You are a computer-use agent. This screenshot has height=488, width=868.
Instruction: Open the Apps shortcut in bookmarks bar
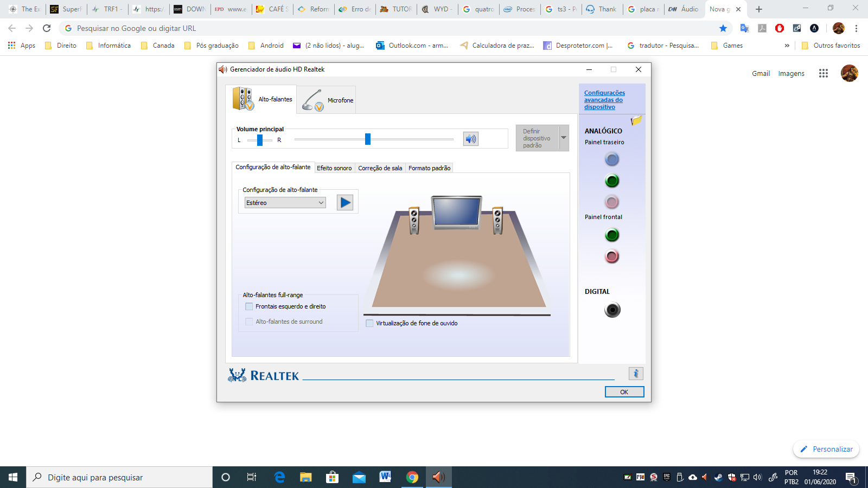click(22, 46)
